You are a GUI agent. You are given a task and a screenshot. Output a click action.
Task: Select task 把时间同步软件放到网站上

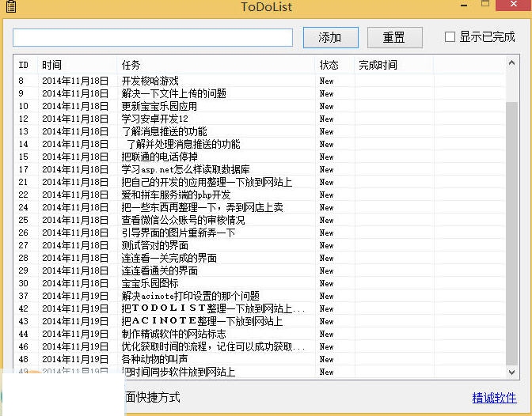point(178,372)
